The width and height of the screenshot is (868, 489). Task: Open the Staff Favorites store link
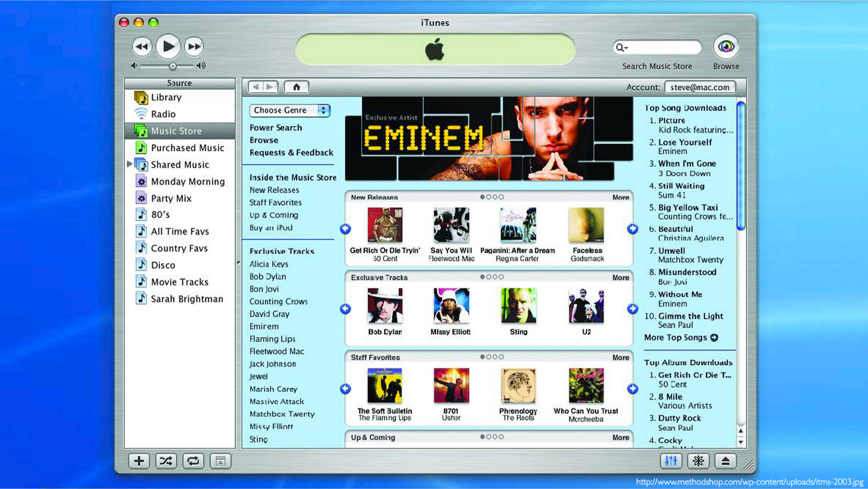[275, 202]
